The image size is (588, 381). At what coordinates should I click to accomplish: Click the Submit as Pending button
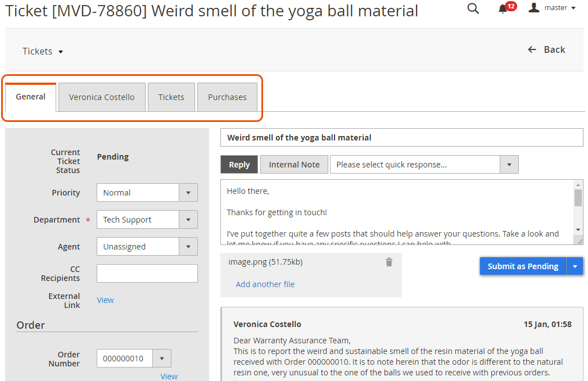pos(523,266)
